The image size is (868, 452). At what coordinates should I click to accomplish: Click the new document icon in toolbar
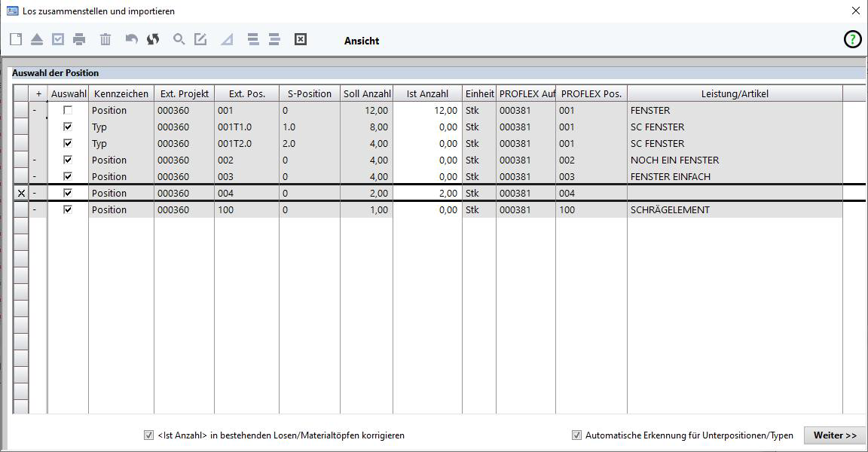(x=16, y=40)
